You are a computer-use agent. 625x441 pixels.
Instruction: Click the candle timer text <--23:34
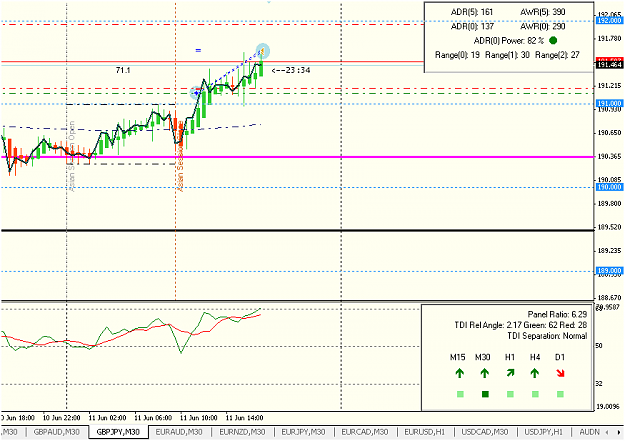pyautogui.click(x=291, y=70)
